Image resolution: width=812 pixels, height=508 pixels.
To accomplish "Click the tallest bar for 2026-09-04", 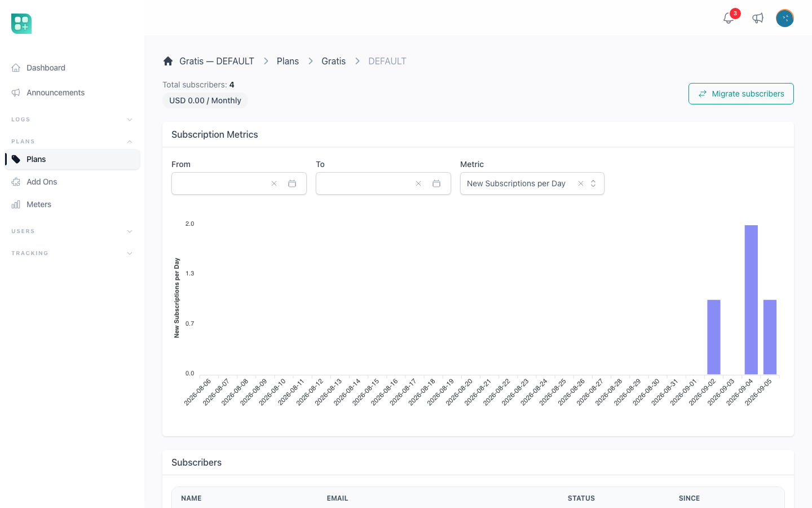I will [x=751, y=300].
